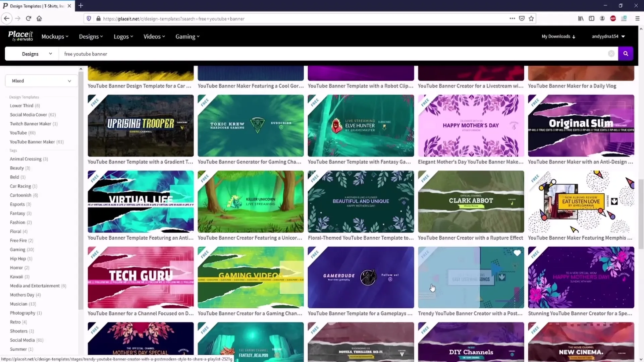Image resolution: width=644 pixels, height=362 pixels.
Task: Open the Elve Hunter banner thumbnail
Action: 361,125
